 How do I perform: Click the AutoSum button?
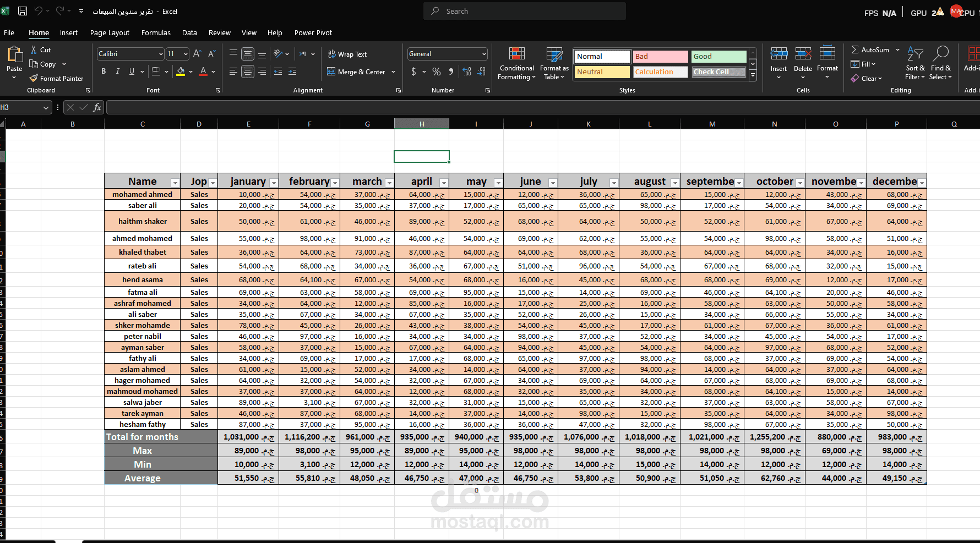(x=870, y=50)
